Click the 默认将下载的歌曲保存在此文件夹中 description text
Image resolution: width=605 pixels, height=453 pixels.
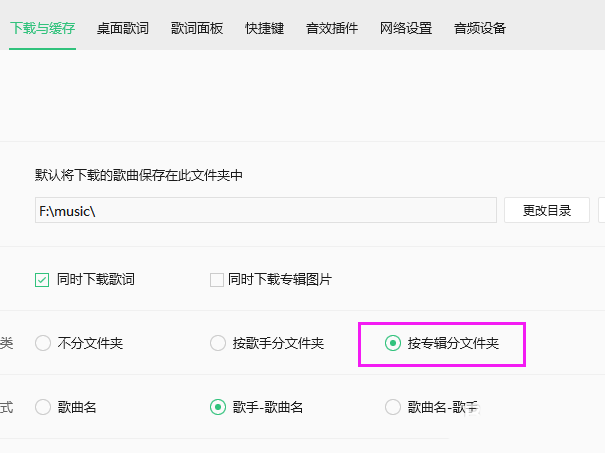pos(139,176)
